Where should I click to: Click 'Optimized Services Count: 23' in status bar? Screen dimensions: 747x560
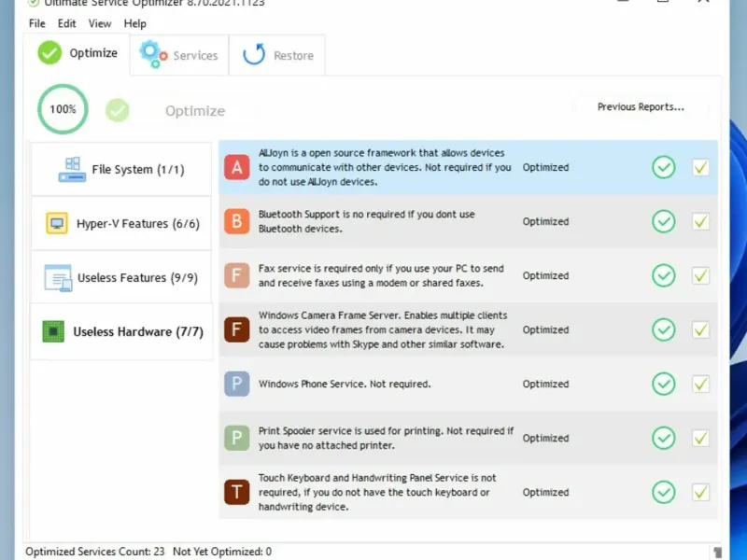pyautogui.click(x=95, y=552)
